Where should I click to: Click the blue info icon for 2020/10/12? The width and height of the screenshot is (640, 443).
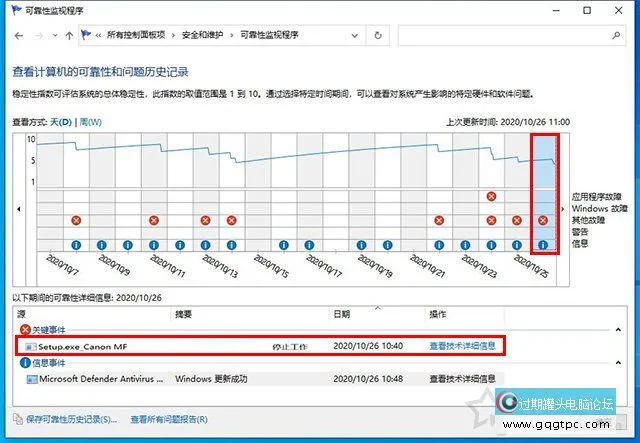pyautogui.click(x=180, y=245)
